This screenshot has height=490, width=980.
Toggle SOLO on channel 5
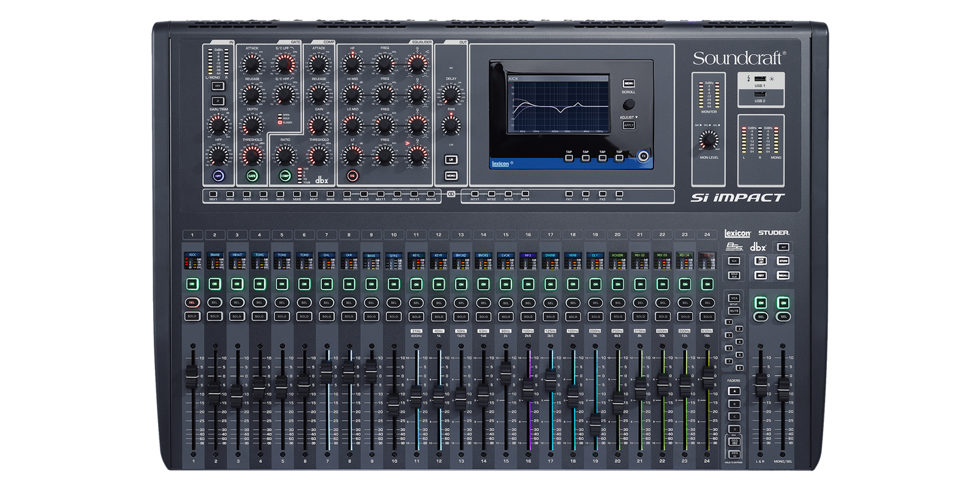pyautogui.click(x=282, y=317)
